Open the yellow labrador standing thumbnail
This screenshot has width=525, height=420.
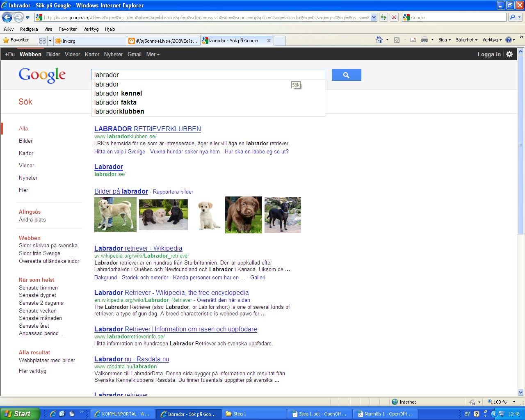(115, 215)
